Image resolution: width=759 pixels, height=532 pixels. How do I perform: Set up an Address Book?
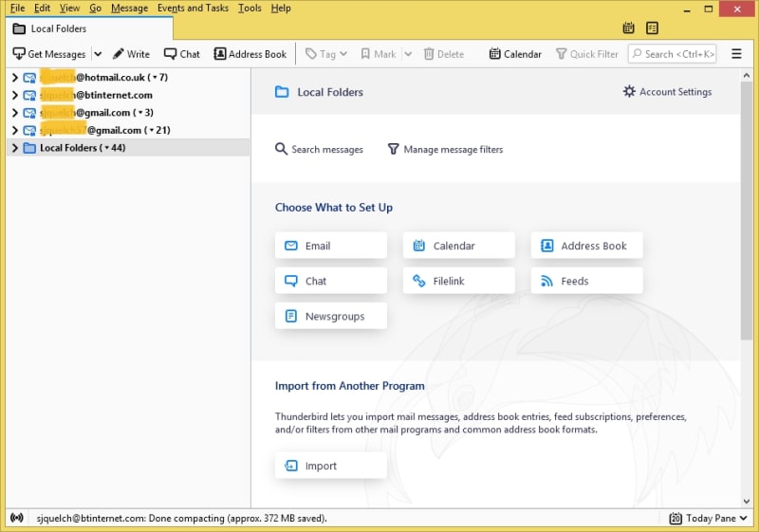(x=586, y=246)
